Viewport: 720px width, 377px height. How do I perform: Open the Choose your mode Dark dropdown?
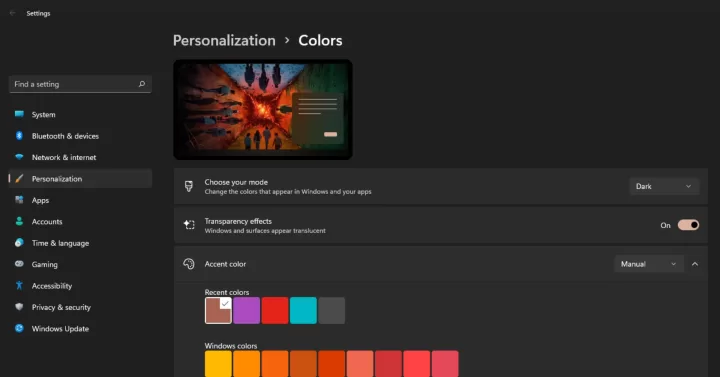pos(664,186)
